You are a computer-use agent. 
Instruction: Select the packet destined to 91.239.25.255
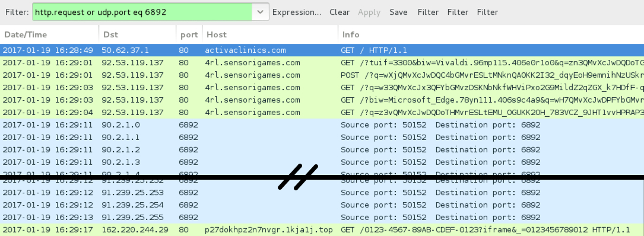[322, 217]
